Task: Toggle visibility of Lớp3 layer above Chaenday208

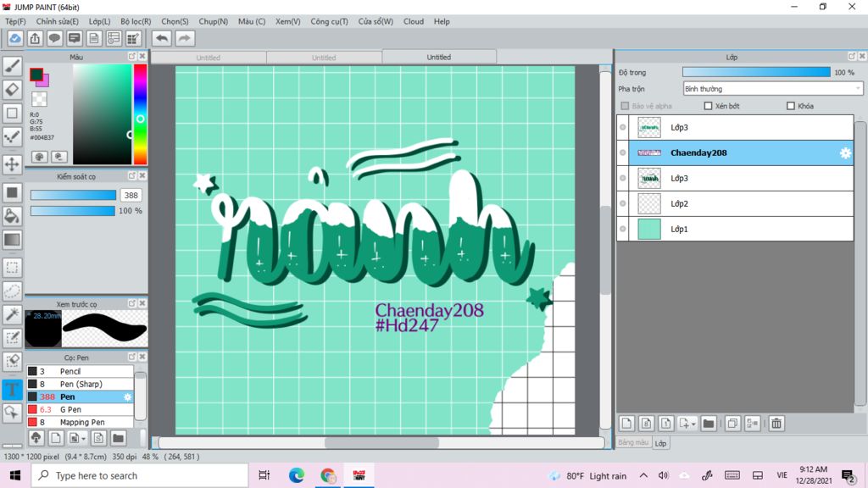Action: pyautogui.click(x=623, y=127)
